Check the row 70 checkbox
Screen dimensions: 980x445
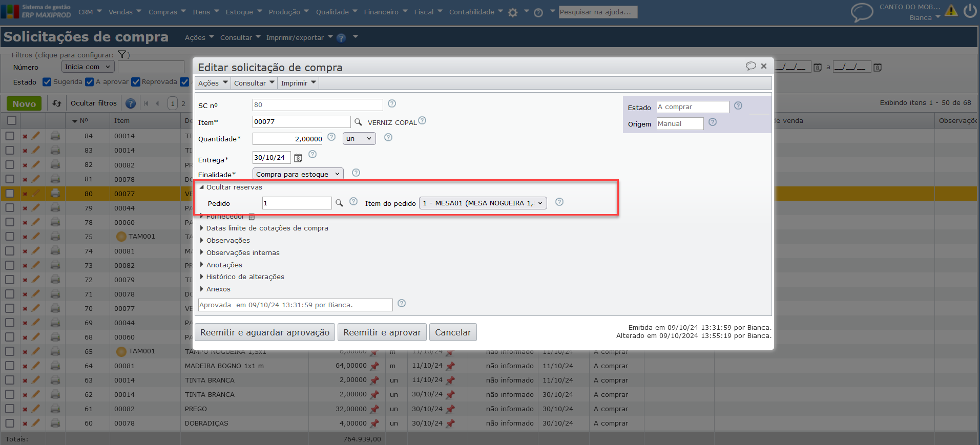10,308
